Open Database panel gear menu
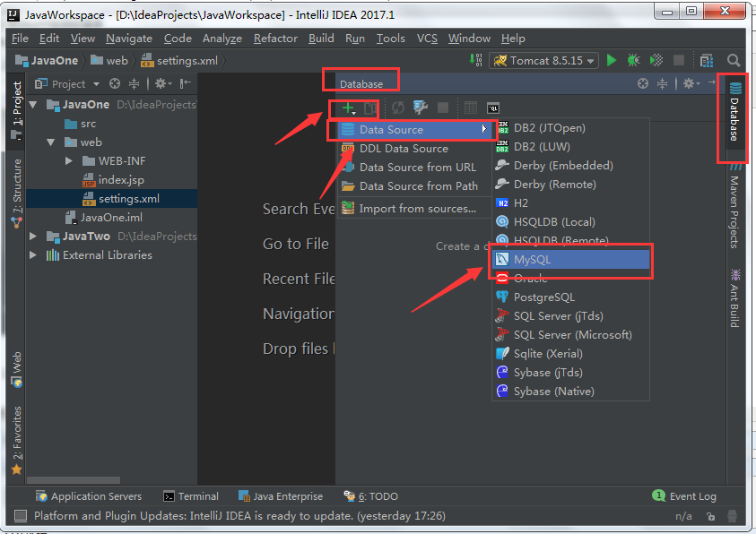 (x=691, y=84)
